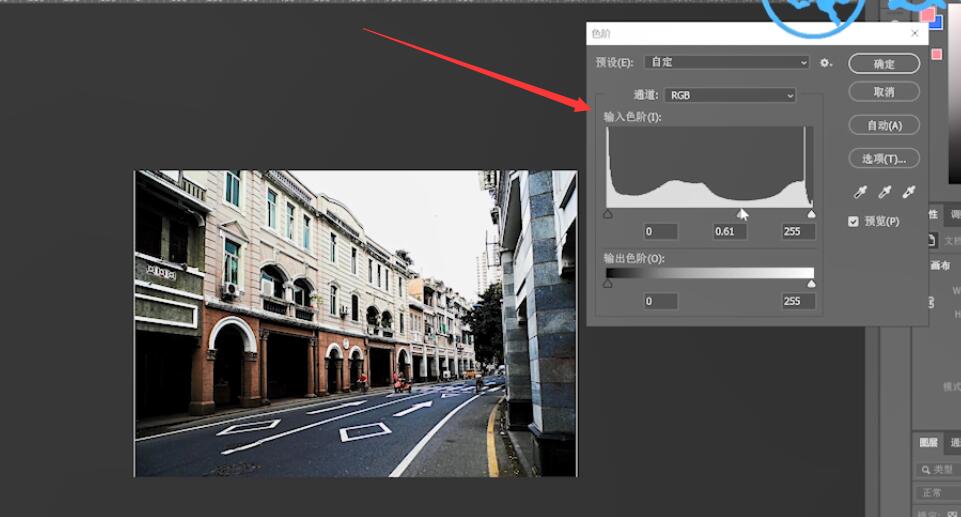Close the 色阶 Levels dialog

point(914,33)
